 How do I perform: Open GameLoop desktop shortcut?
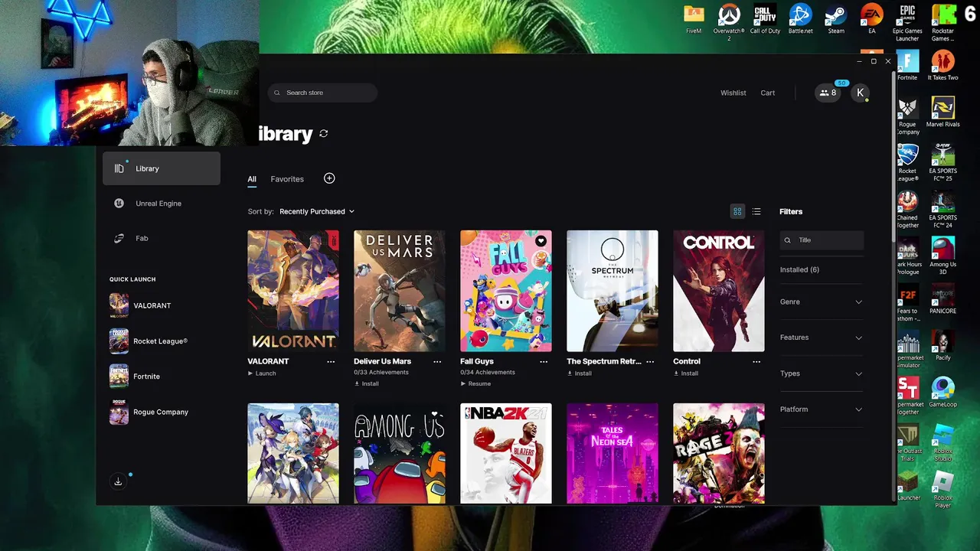[942, 393]
